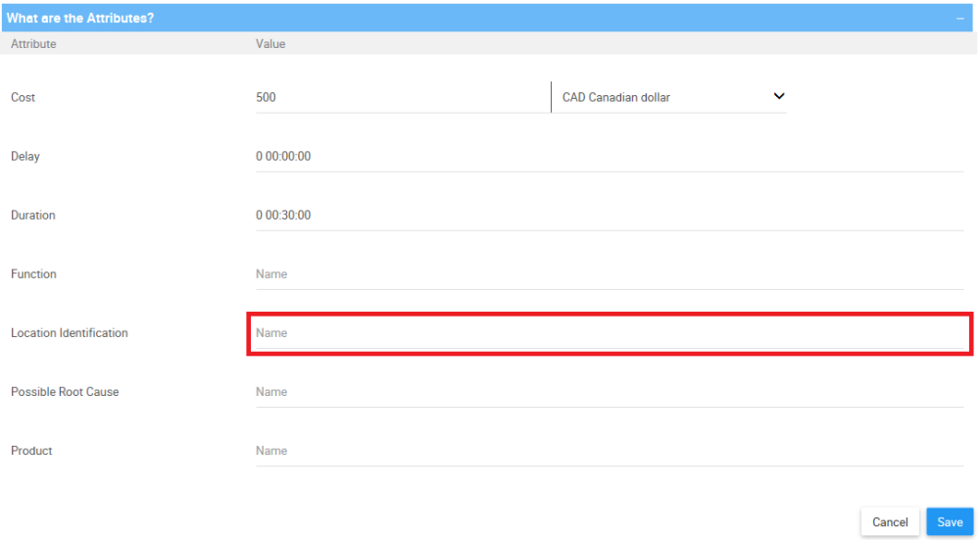Click the Cost value field showing 500
The height and width of the screenshot is (540, 980).
coord(403,97)
